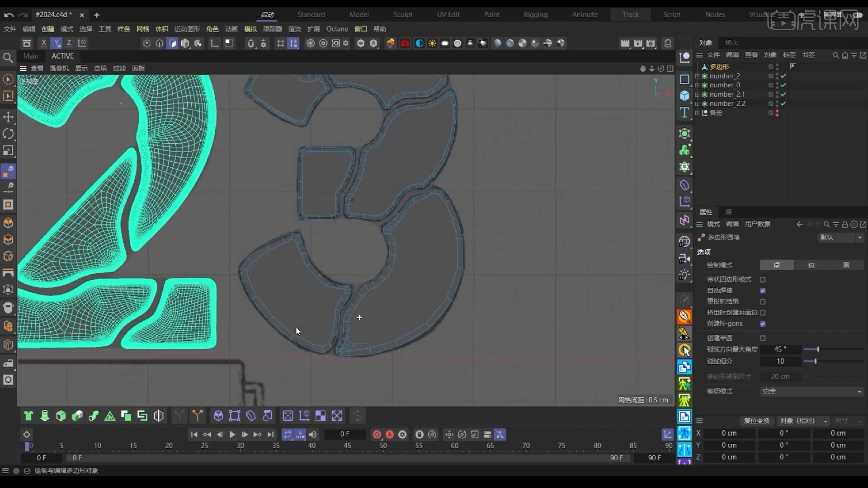The height and width of the screenshot is (488, 868).
Task: Toggle 创建N-gons checkbox
Action: pos(763,324)
